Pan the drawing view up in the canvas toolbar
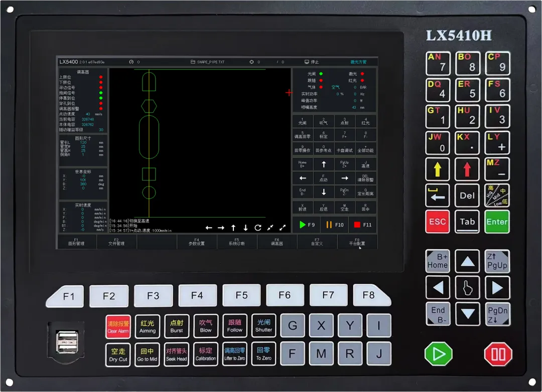Viewport: 542px width, 392px height. point(233,228)
